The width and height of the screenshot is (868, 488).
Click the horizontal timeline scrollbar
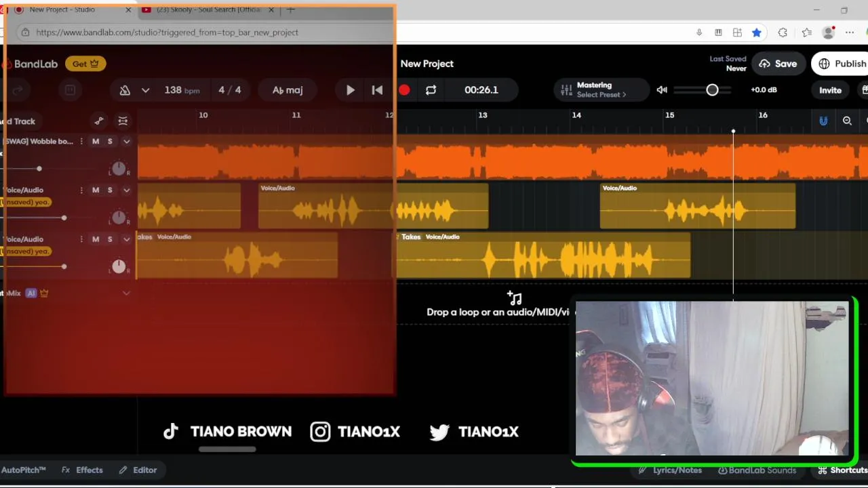(x=226, y=449)
